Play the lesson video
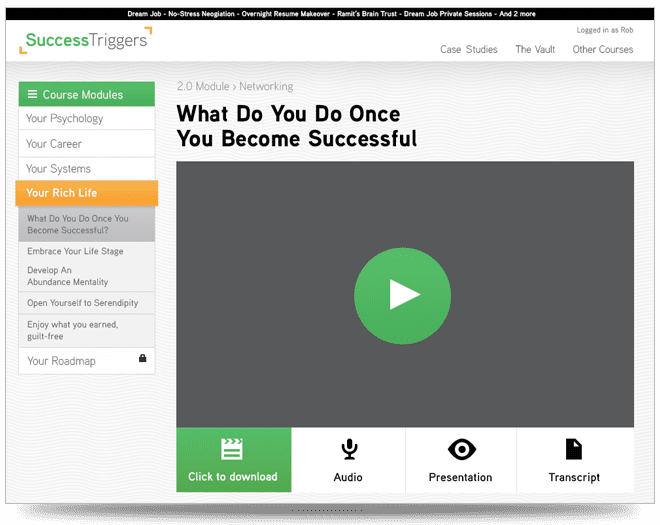 click(x=402, y=296)
